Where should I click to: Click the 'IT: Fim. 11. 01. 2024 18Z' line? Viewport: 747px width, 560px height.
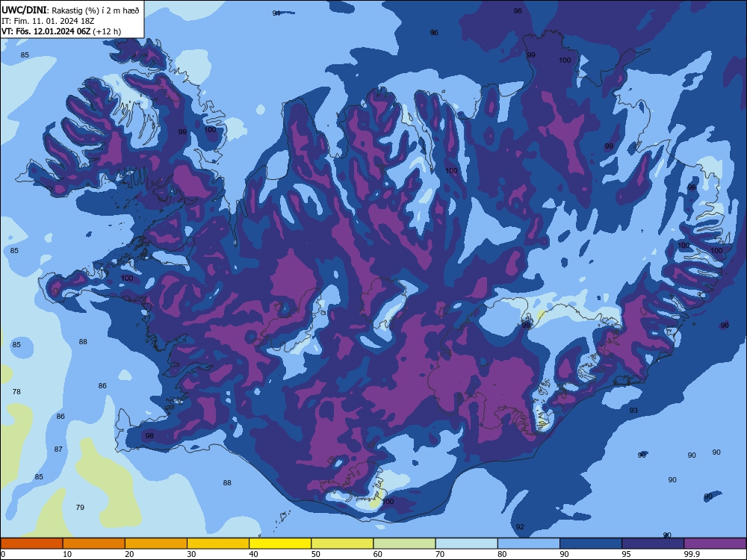coord(48,21)
